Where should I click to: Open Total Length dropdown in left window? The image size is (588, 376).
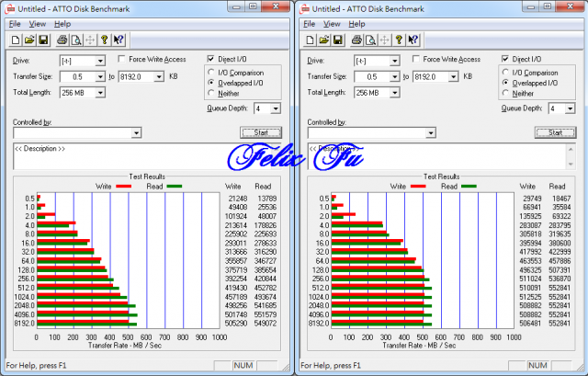[100, 93]
